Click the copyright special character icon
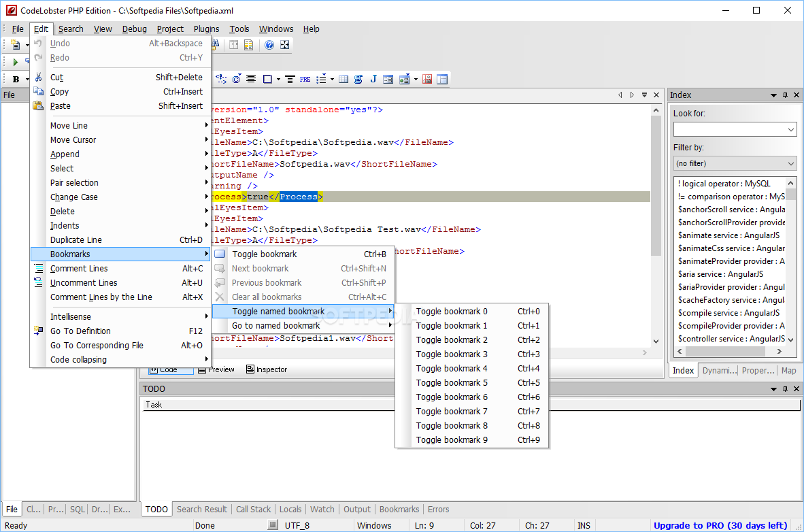The width and height of the screenshot is (804, 532). [237, 79]
